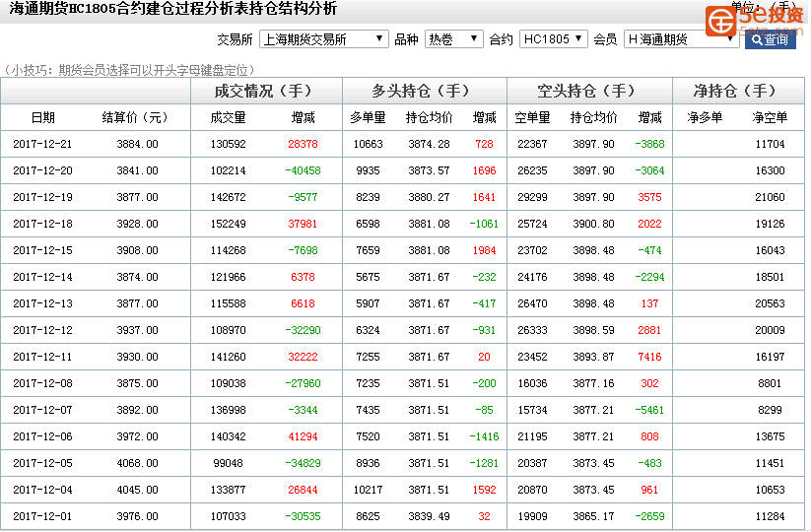Click long average price 3839.49

429,516
